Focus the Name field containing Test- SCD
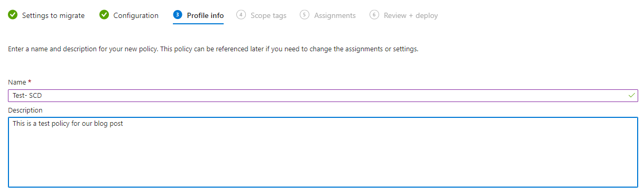 click(323, 95)
